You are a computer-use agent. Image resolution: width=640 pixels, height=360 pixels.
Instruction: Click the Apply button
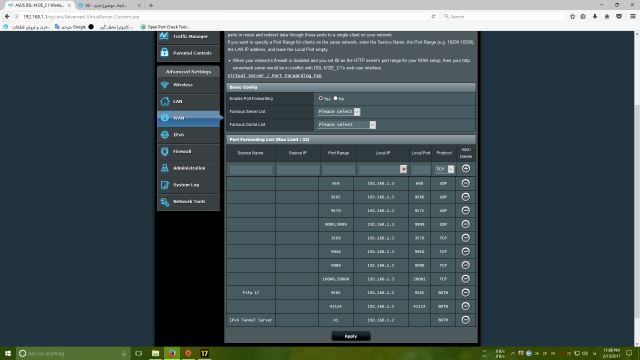[351, 336]
